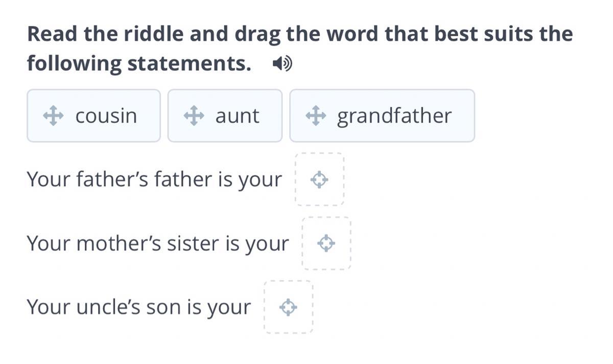This screenshot has height=364, width=613.
Task: Click the 'following statements.' heading line
Action: pos(139,64)
